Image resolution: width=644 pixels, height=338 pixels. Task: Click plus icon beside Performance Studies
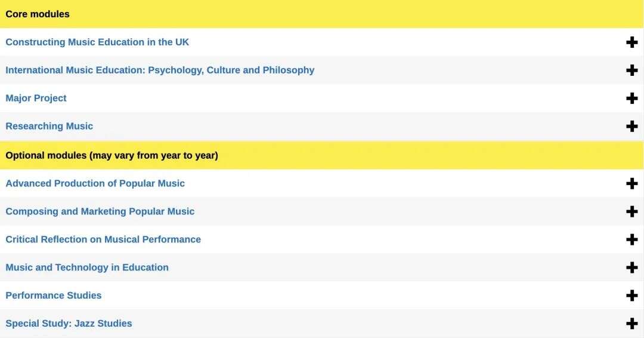coord(631,296)
